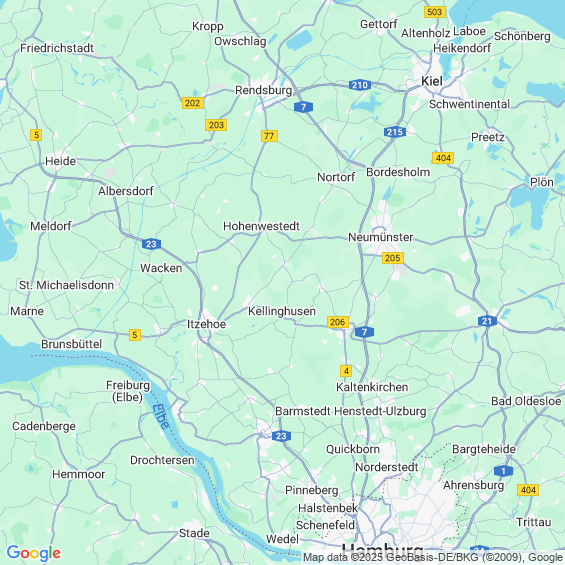Image resolution: width=565 pixels, height=565 pixels.
Task: Click the A 215 highway shield
Action: (395, 132)
